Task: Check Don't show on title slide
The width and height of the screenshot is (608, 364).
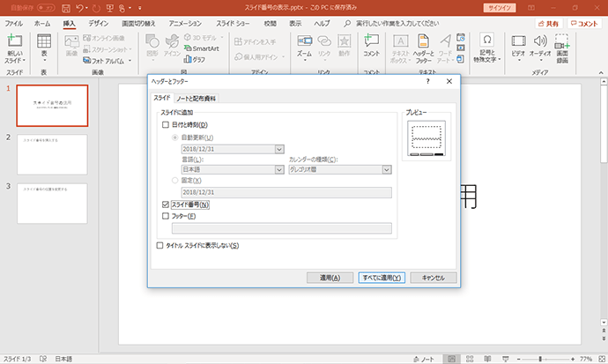Action: coord(159,245)
